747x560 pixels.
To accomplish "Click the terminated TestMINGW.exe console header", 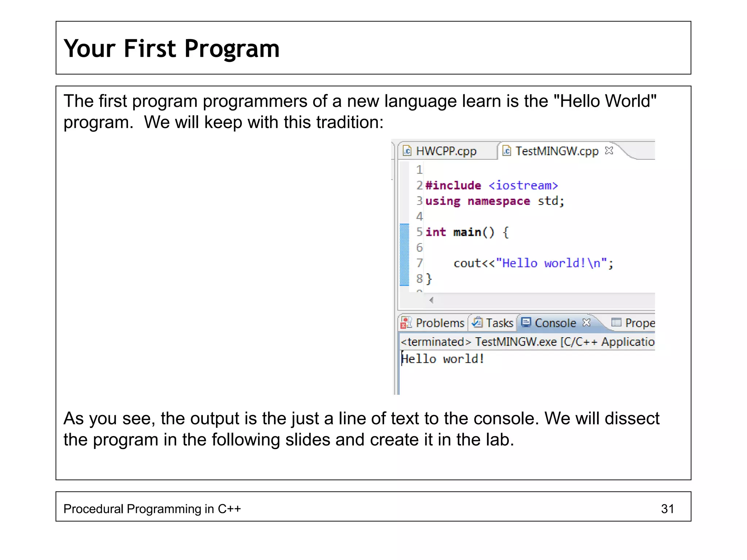I will click(x=527, y=342).
